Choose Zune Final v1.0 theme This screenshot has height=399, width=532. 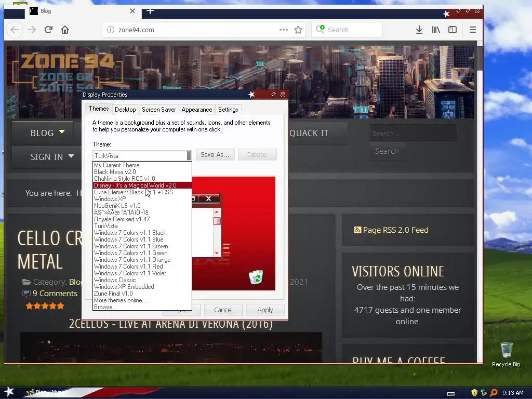pos(142,294)
